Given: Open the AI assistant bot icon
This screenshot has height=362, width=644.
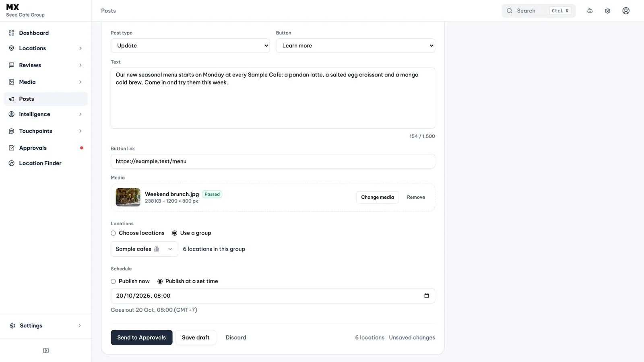Looking at the screenshot, I should [590, 11].
